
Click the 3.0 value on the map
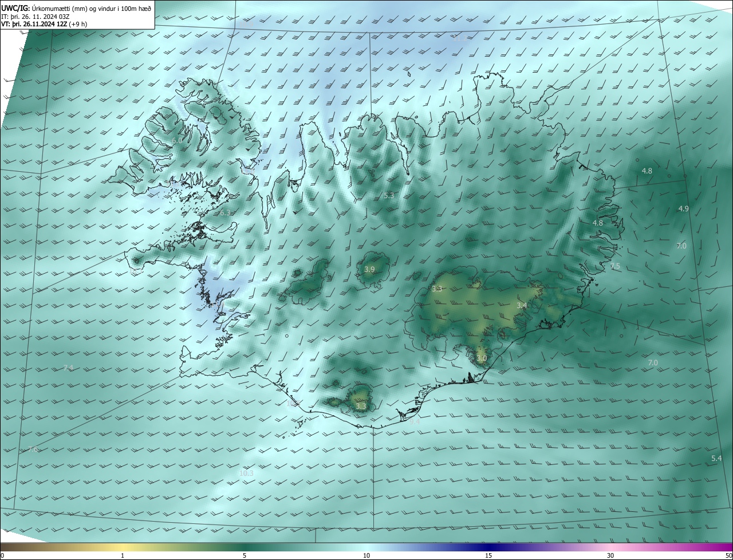(x=482, y=358)
